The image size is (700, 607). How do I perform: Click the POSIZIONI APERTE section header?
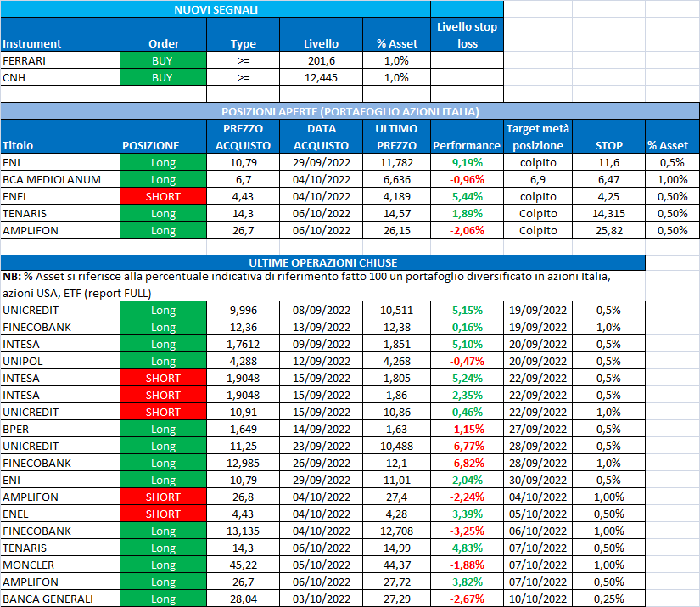tap(350, 111)
